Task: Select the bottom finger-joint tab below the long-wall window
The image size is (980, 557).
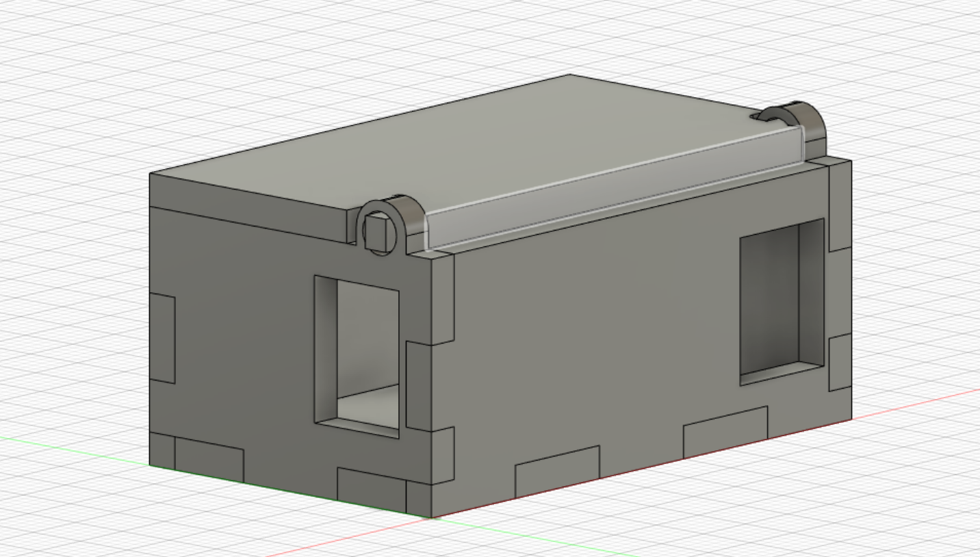Action: [725, 432]
